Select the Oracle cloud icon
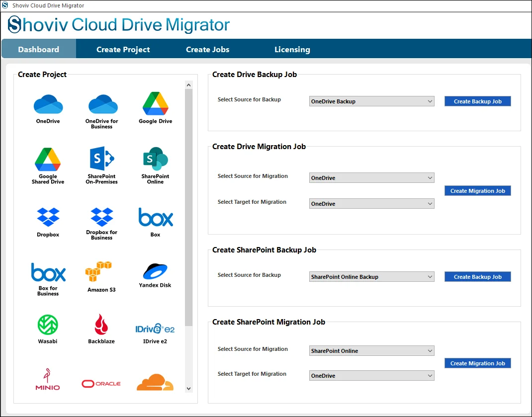The height and width of the screenshot is (417, 532). (x=101, y=384)
